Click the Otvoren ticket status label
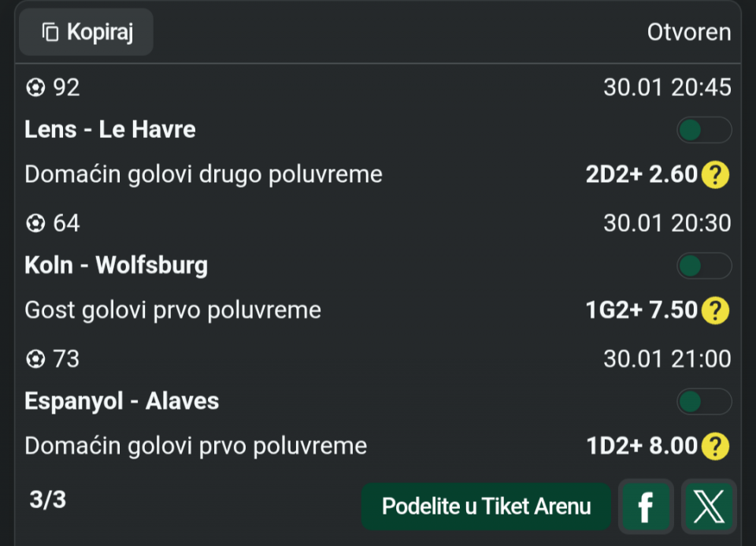 pyautogui.click(x=689, y=32)
